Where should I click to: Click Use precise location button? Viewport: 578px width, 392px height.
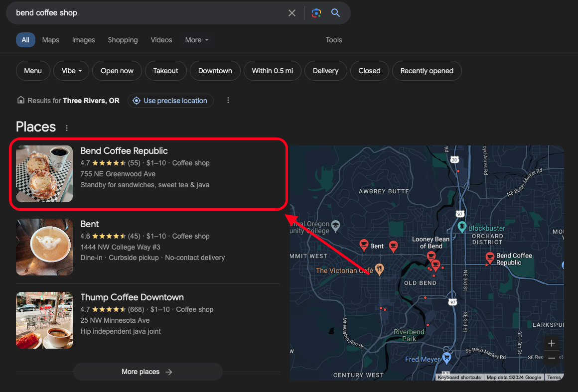[x=170, y=101]
